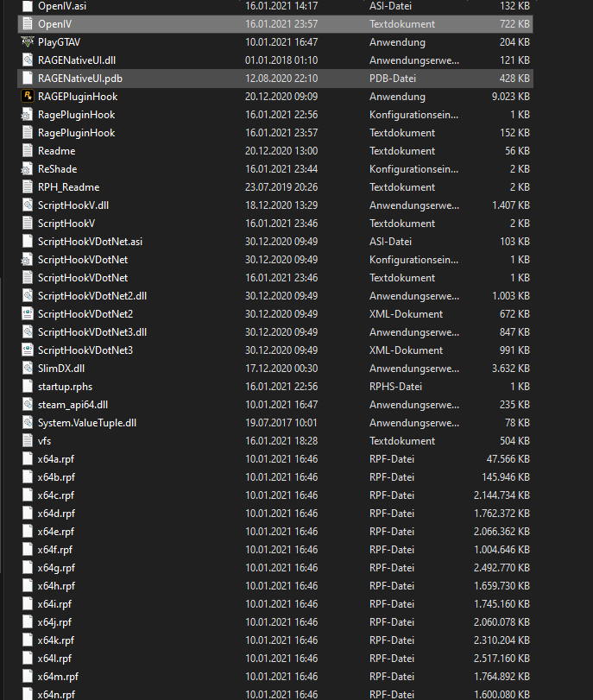Viewport: 593px width, 700px height.
Task: Click the OpenIV text document icon
Action: [x=28, y=24]
